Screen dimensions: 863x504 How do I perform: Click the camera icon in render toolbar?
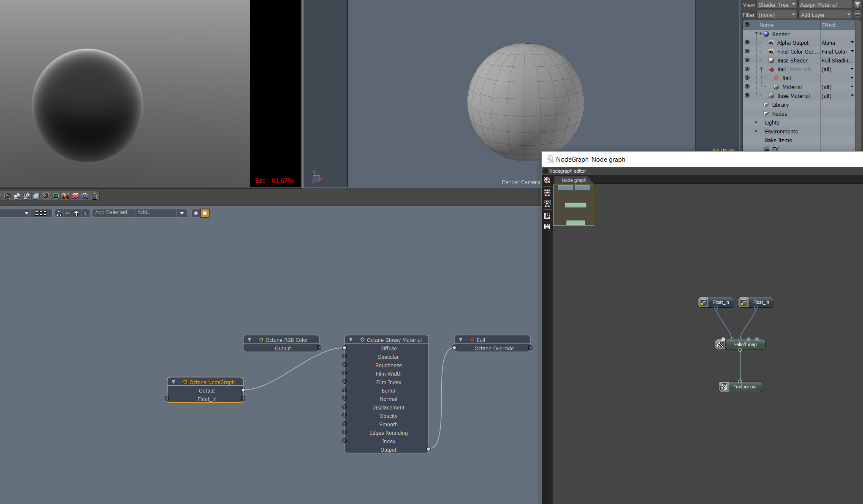(x=7, y=196)
